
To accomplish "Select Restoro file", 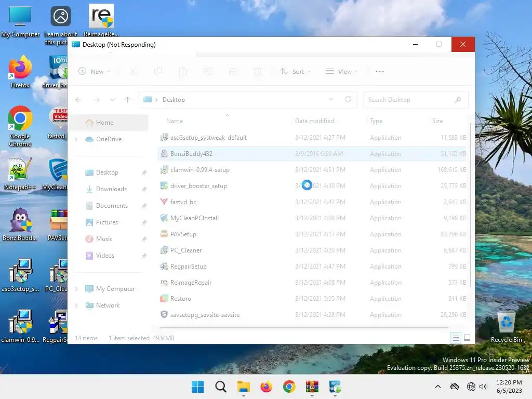I will [312, 299].
